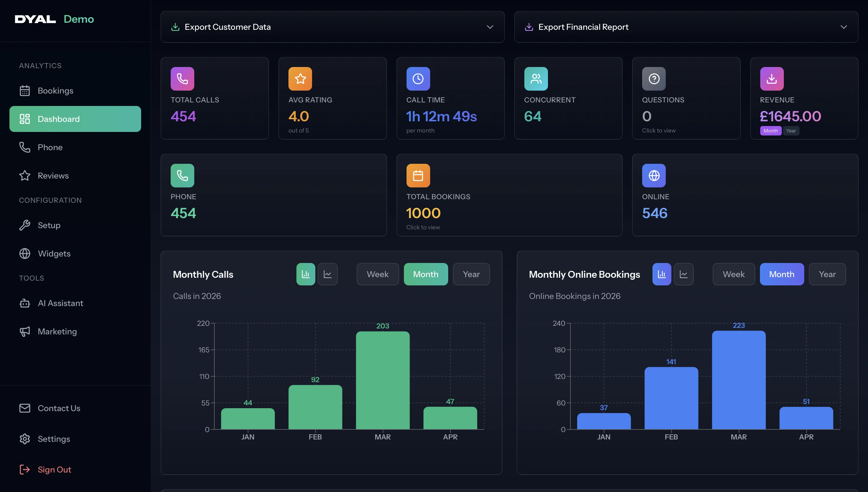Show Online Bookings by Year
This screenshot has width=868, height=492.
pyautogui.click(x=827, y=274)
